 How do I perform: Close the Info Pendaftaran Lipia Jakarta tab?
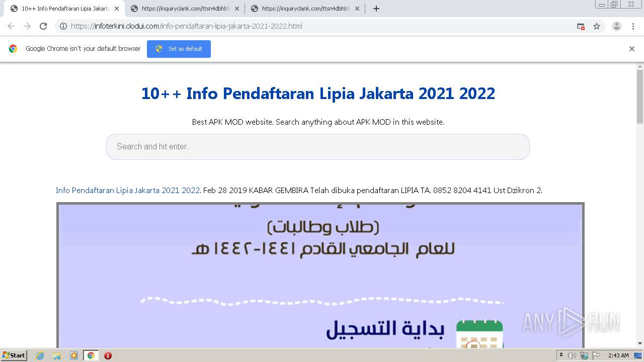(x=116, y=9)
